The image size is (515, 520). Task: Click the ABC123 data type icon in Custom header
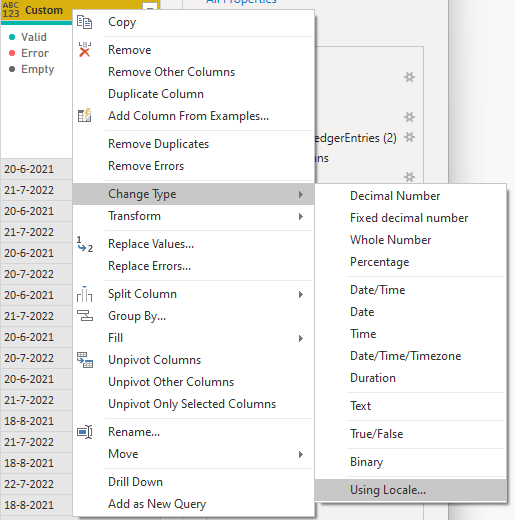click(x=11, y=10)
